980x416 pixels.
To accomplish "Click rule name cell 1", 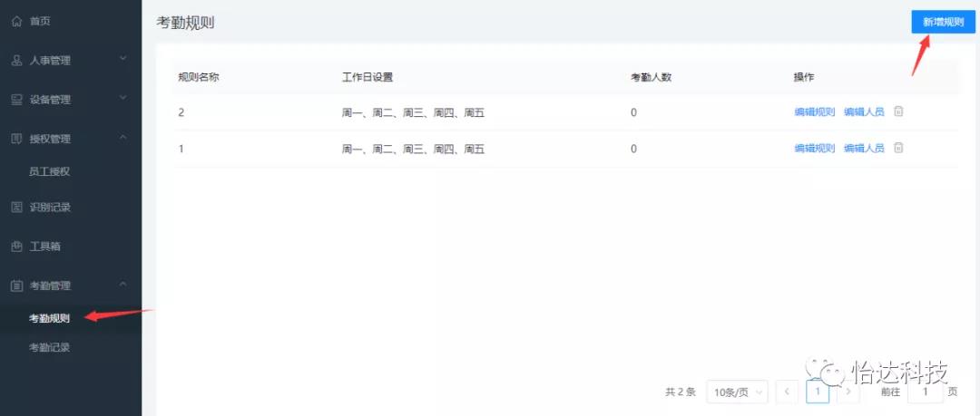I will click(x=181, y=149).
